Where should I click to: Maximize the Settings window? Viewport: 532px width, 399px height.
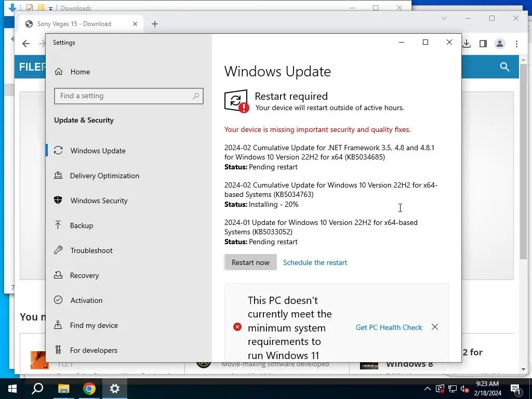(425, 43)
